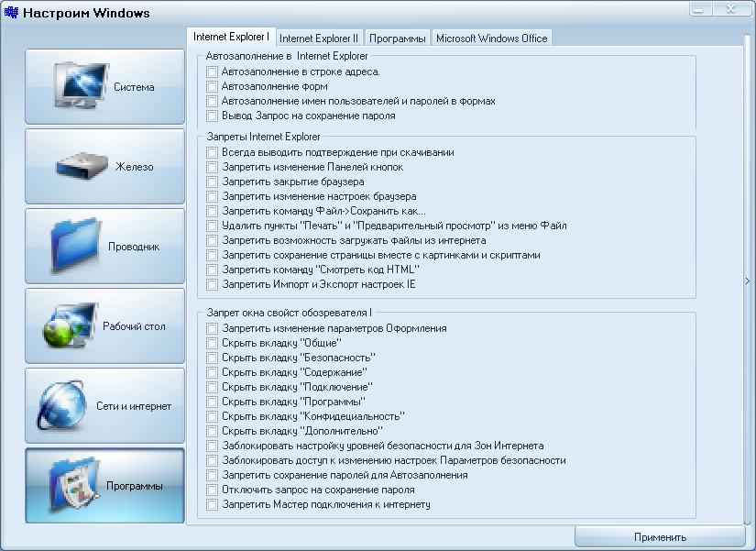756x551 pixels.
Task: Check Запретить изменение параметров Оформления
Action: 212,328
